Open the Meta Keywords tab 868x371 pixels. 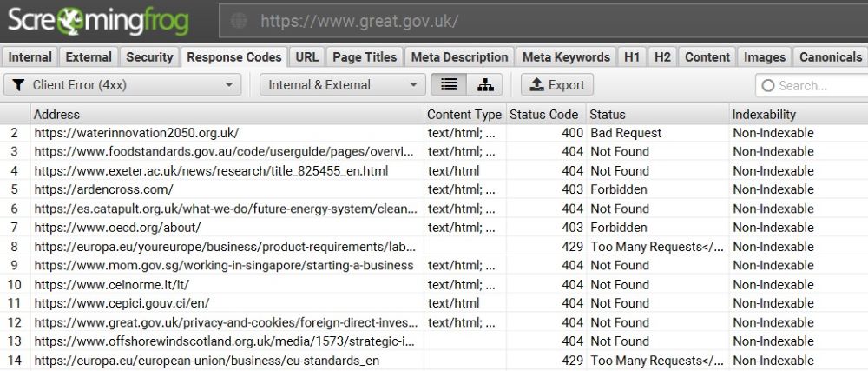tap(566, 57)
